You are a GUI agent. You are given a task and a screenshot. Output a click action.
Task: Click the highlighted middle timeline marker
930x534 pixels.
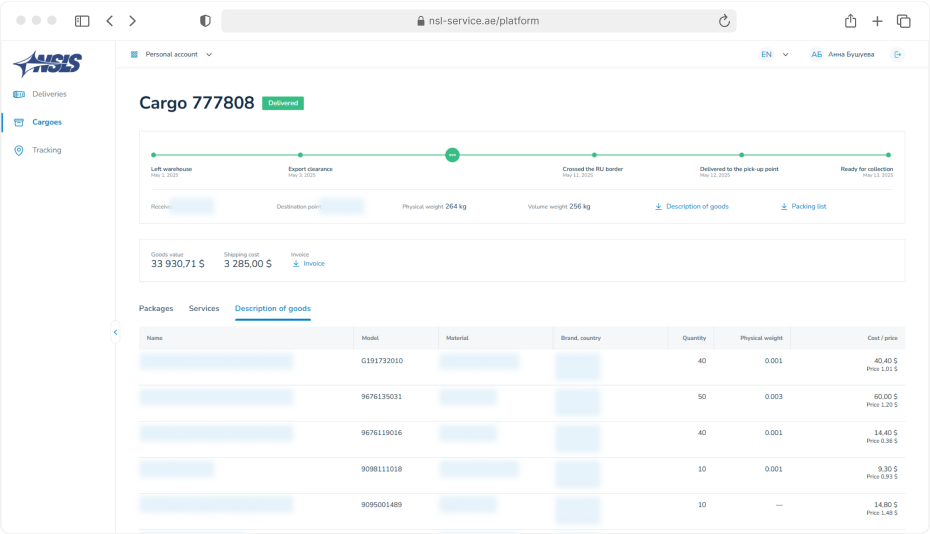[453, 155]
